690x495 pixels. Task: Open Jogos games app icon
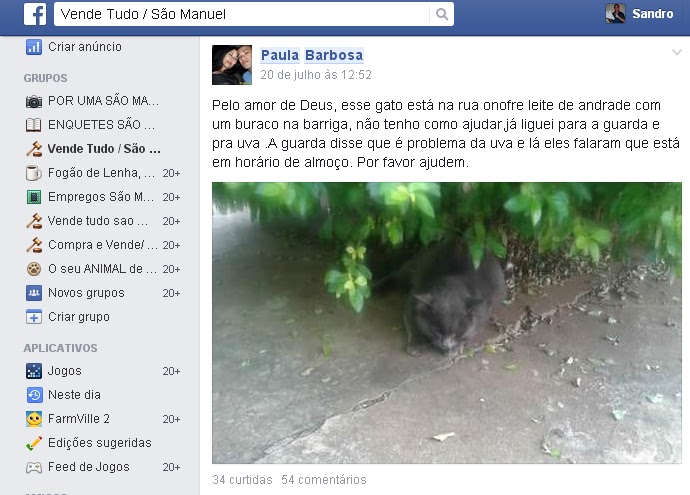(x=34, y=371)
